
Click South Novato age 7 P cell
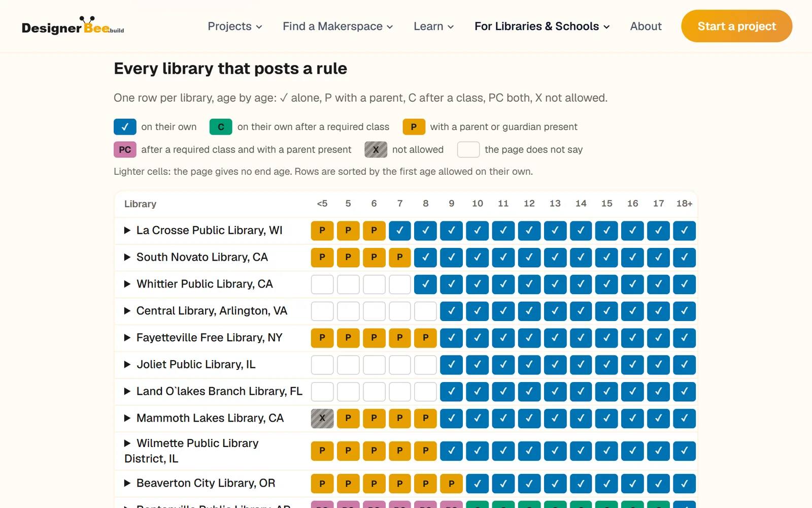click(x=400, y=258)
